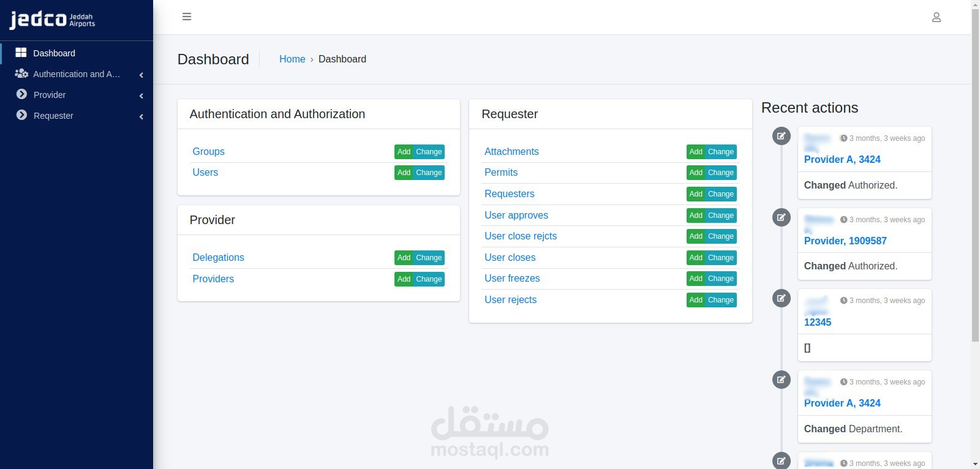This screenshot has width=980, height=469.
Task: Open the Providers link
Action: point(213,279)
